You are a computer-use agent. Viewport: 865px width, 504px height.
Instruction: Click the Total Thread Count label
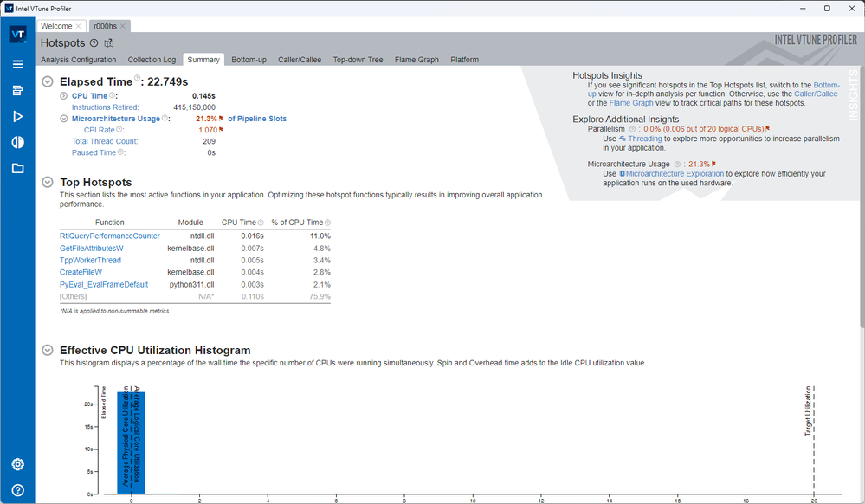point(105,141)
